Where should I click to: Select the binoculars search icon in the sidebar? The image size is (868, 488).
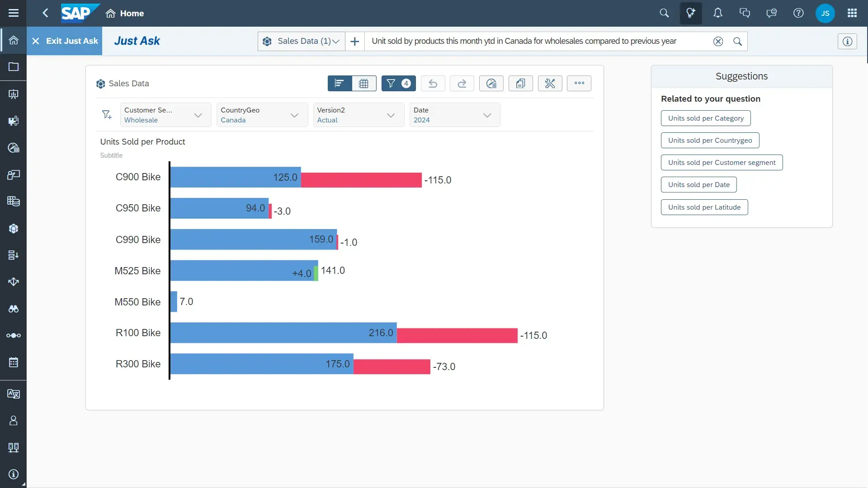(x=13, y=309)
